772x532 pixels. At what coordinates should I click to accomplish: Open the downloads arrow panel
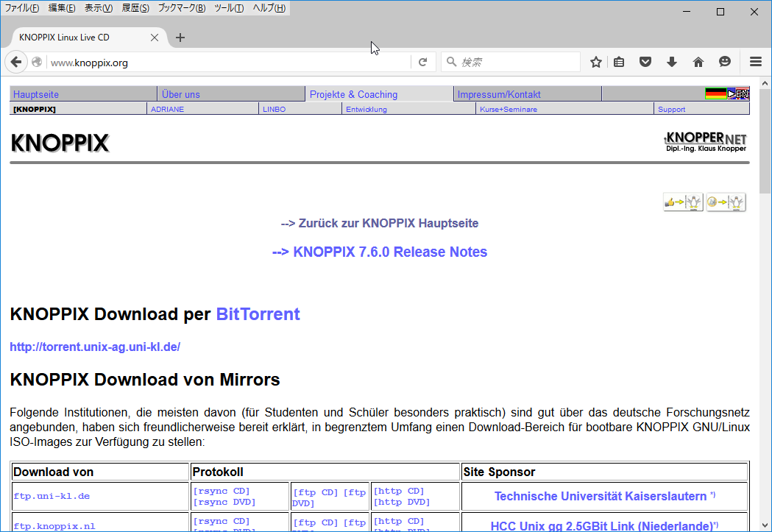(x=672, y=62)
